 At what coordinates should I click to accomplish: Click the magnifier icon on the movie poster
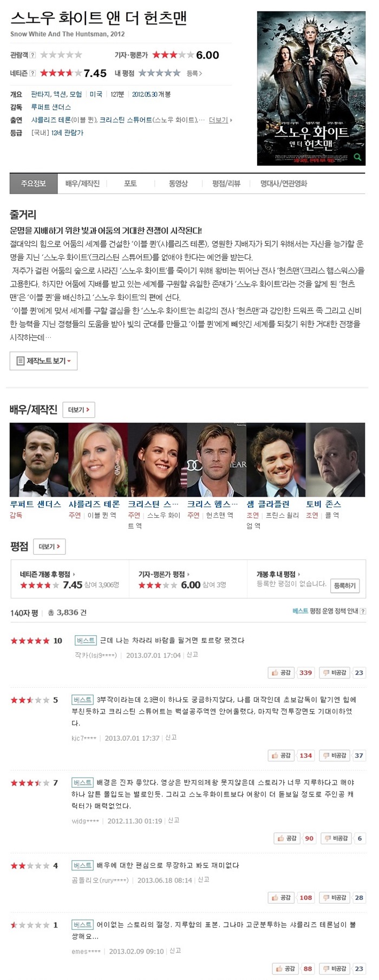pyautogui.click(x=357, y=157)
